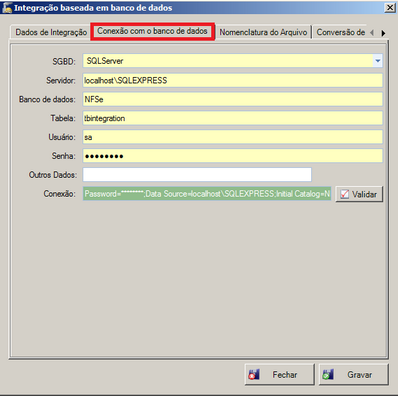Click the Conexão: label
Image resolution: width=398 pixels, height=396 pixels.
(x=59, y=194)
